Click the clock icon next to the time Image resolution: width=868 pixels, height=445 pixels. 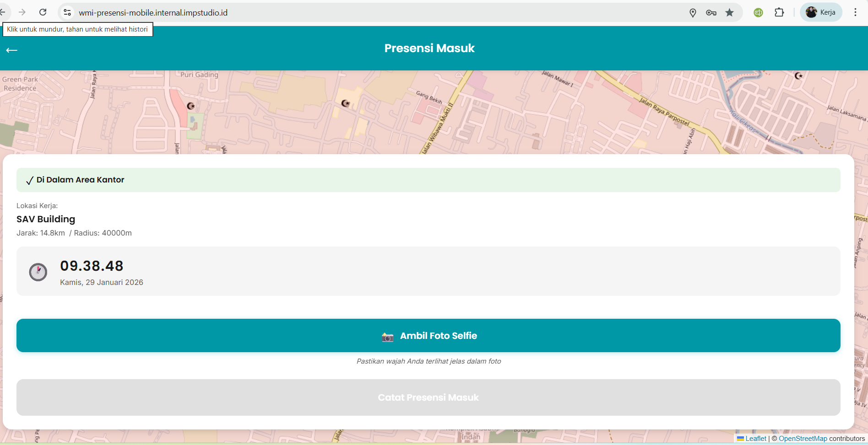[38, 272]
